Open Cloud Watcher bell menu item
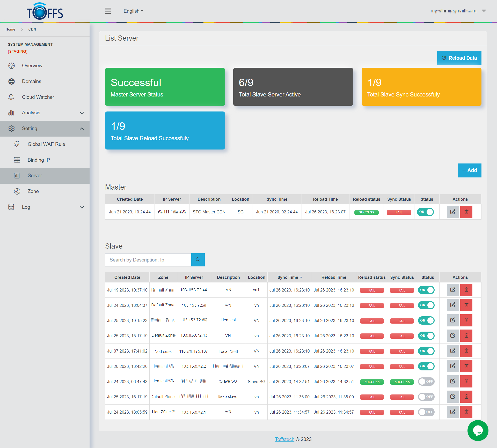The height and width of the screenshot is (448, 497). [38, 97]
